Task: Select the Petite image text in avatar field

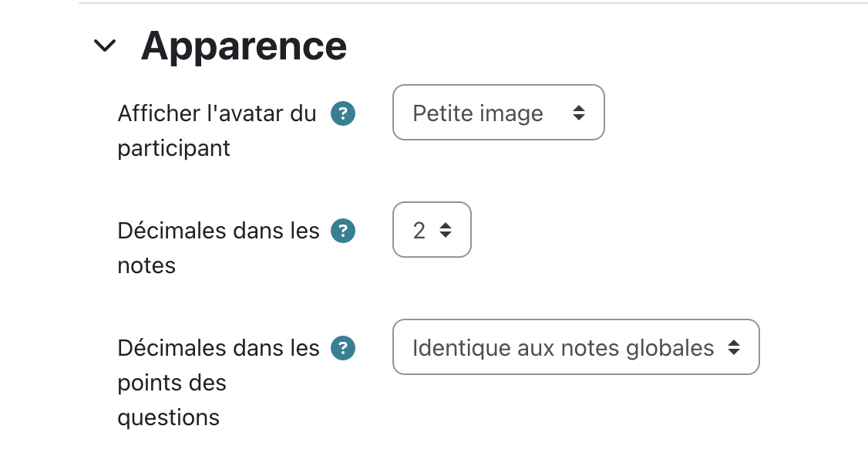Action: pyautogui.click(x=478, y=113)
